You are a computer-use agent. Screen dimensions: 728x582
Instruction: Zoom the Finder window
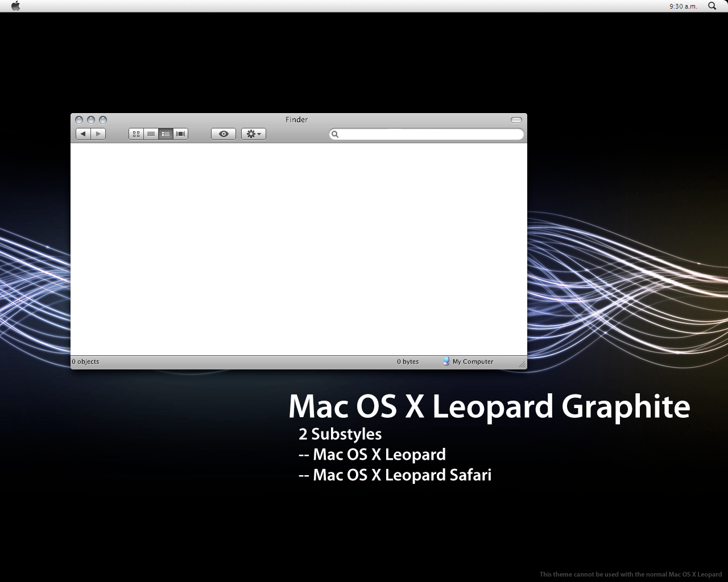[x=103, y=120]
